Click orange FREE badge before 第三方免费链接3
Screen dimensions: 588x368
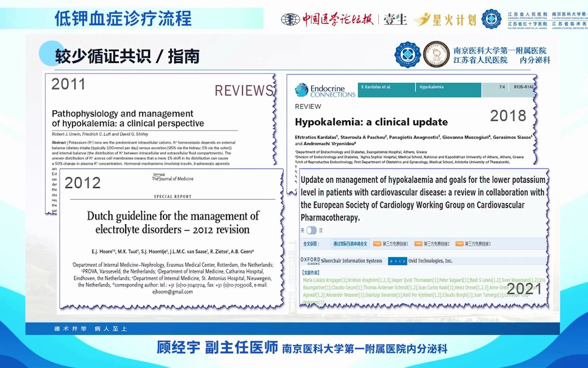click(459, 244)
